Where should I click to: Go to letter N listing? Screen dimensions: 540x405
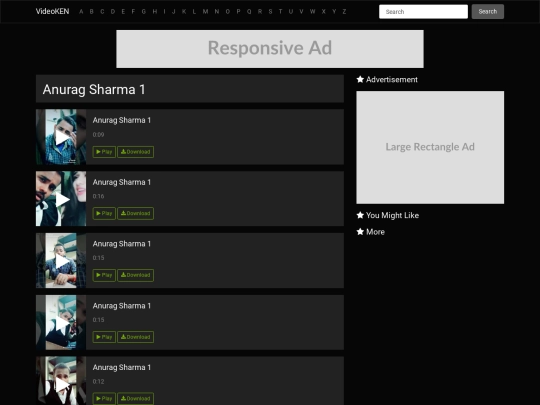pos(217,12)
